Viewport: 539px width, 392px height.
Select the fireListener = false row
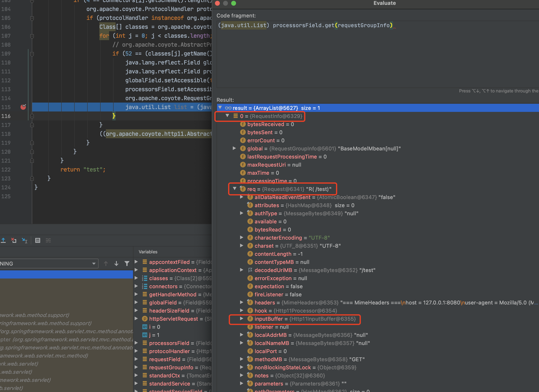point(378,294)
